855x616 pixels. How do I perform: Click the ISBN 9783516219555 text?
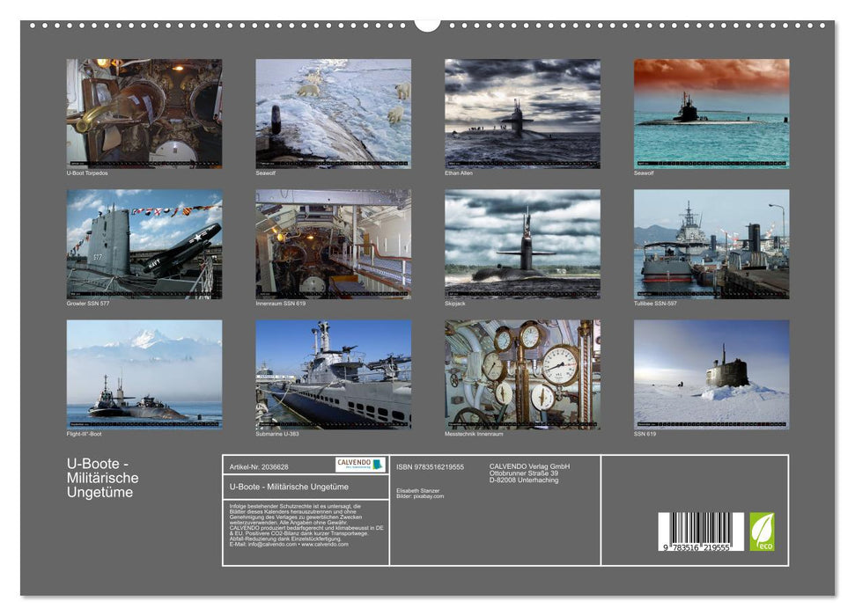[x=431, y=467]
